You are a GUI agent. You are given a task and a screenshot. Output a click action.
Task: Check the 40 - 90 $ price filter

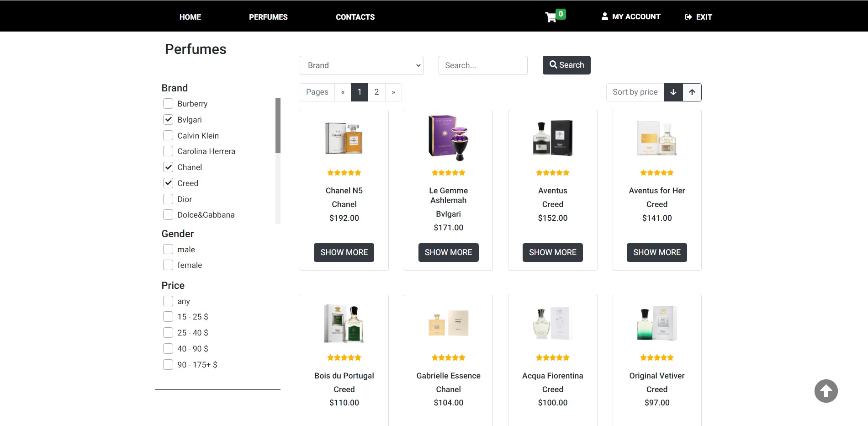pyautogui.click(x=168, y=349)
